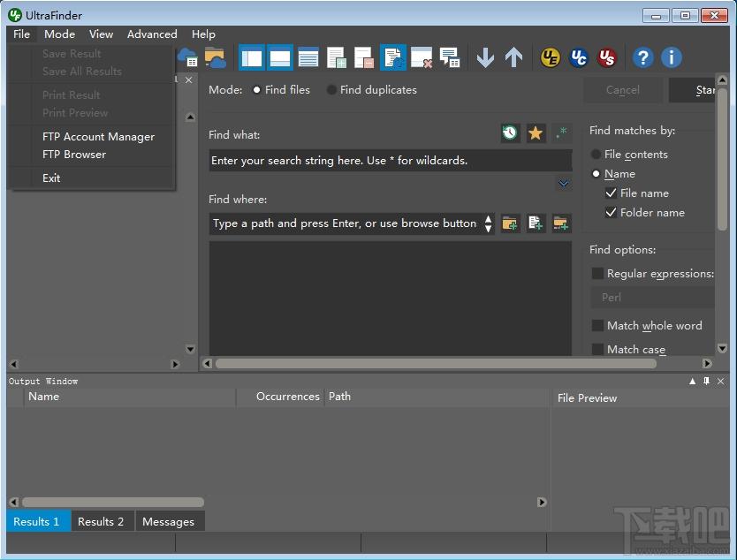This screenshot has width=737, height=560.
Task: Open the Find where path dropdown arrows
Action: [488, 223]
